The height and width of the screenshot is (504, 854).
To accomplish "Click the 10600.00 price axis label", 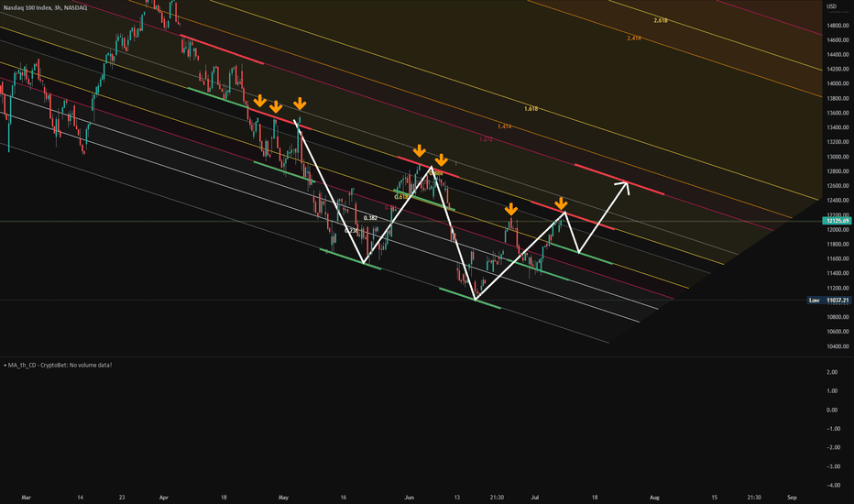I will coord(838,332).
